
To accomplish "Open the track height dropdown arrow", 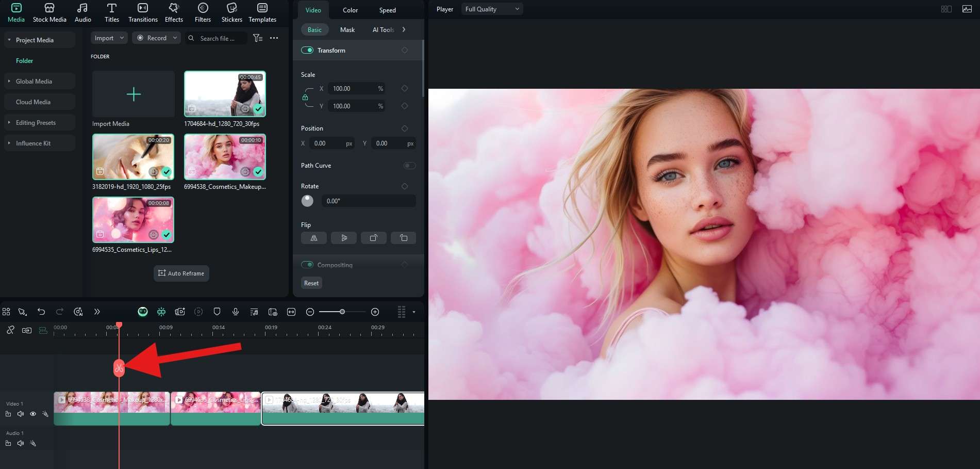I will pyautogui.click(x=413, y=312).
